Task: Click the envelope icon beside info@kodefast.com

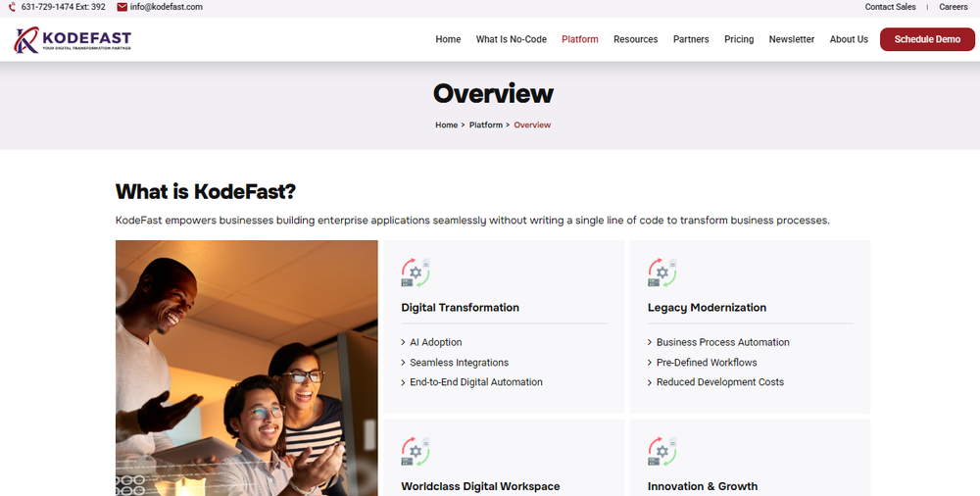Action: (122, 7)
